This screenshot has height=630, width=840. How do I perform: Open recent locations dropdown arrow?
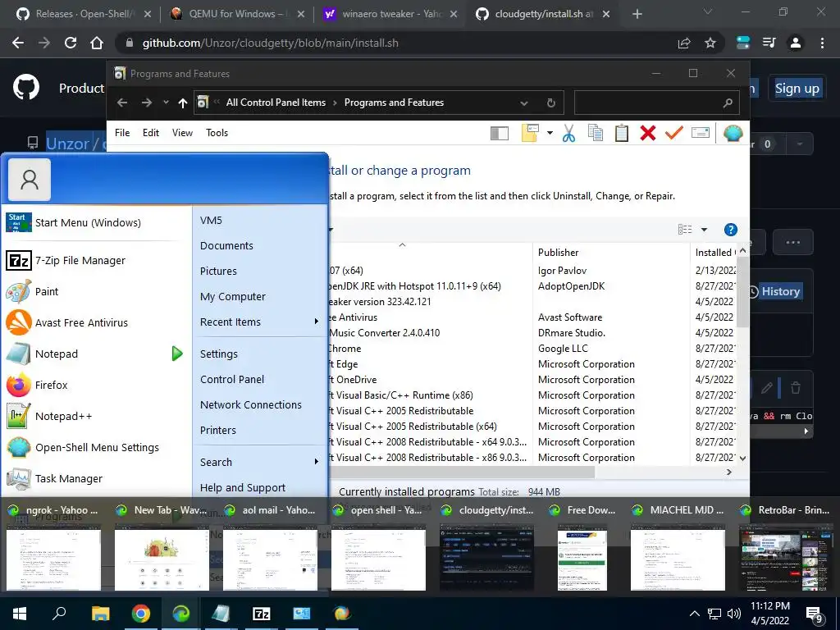point(166,103)
